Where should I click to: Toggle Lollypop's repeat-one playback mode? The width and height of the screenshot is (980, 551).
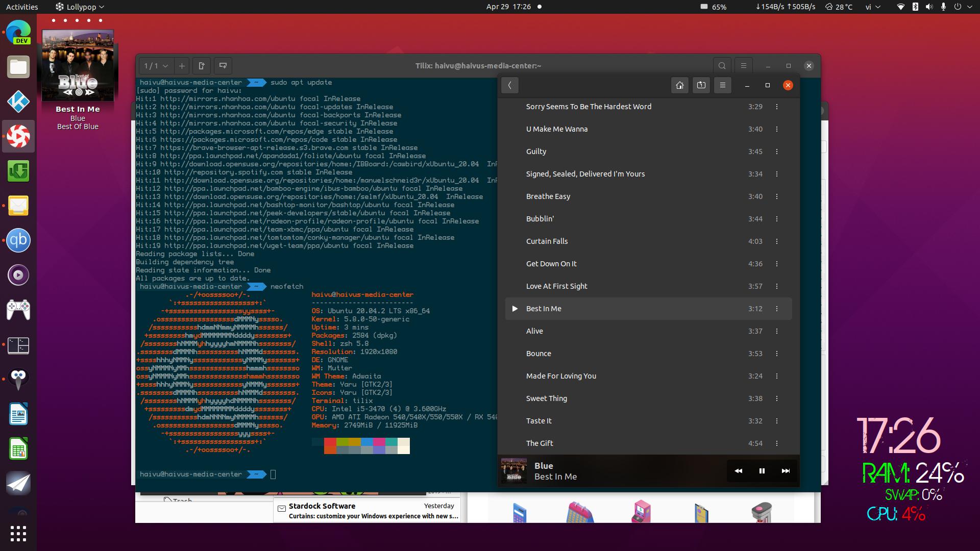[x=701, y=85]
